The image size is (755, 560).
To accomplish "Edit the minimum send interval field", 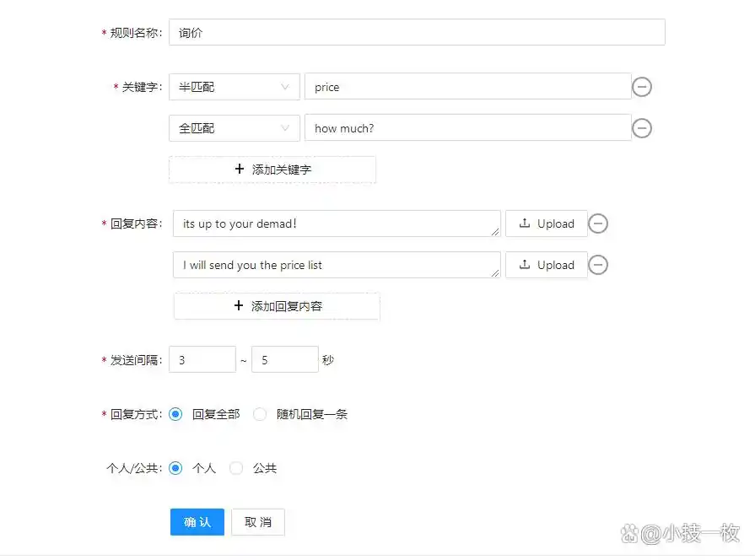I will pos(202,359).
